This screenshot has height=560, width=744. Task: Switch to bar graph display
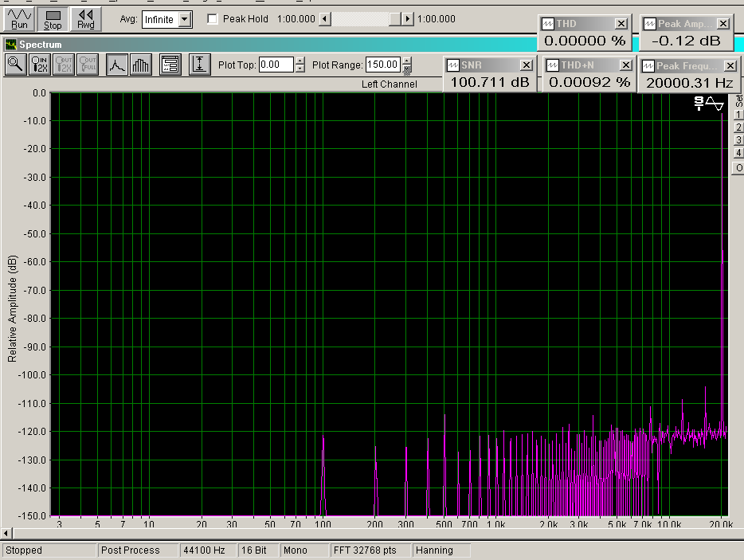tap(140, 65)
